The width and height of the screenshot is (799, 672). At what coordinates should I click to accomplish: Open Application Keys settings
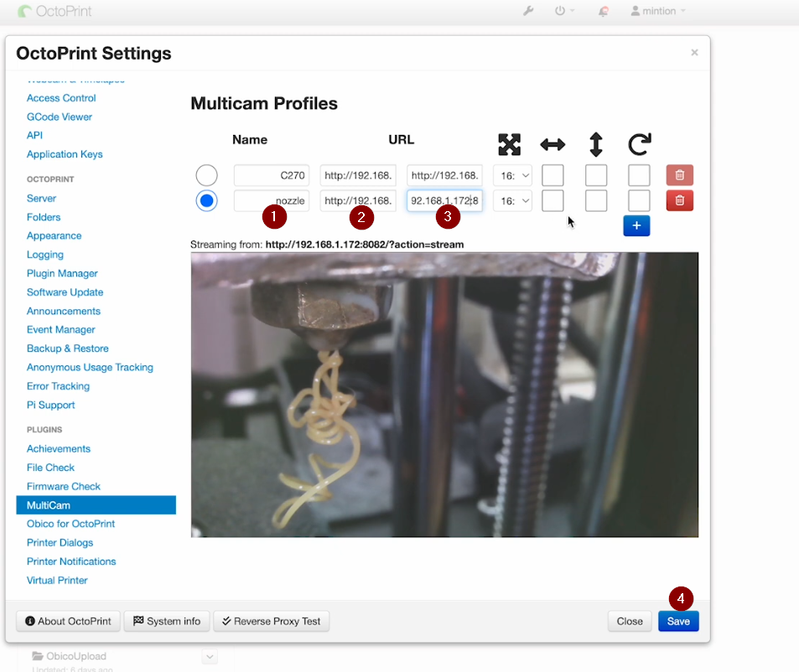point(65,153)
